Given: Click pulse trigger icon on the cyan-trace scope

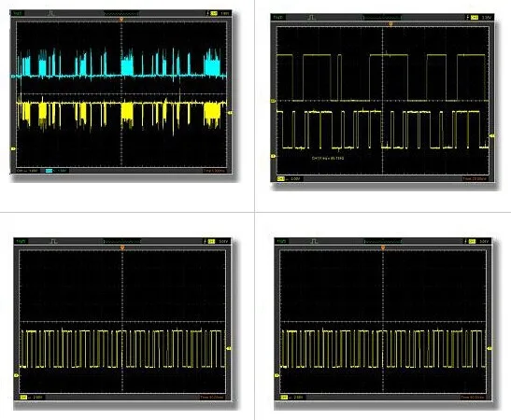Looking at the screenshot, I should tap(50, 13).
